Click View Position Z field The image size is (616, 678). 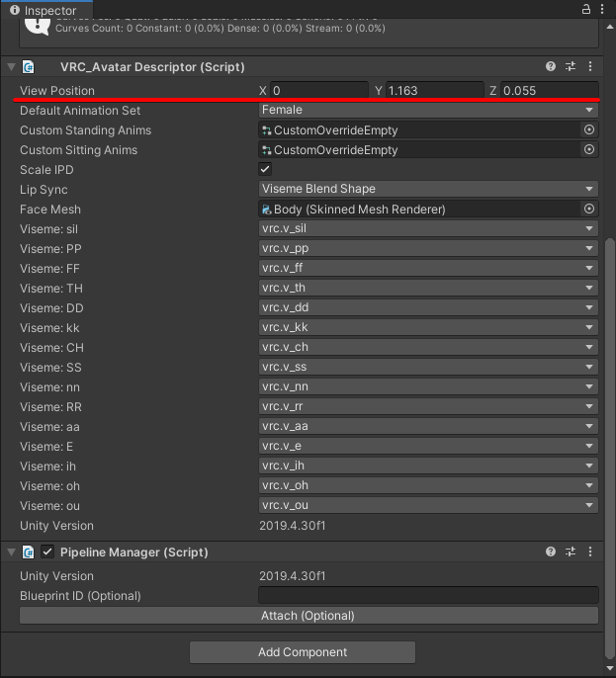pyautogui.click(x=550, y=90)
